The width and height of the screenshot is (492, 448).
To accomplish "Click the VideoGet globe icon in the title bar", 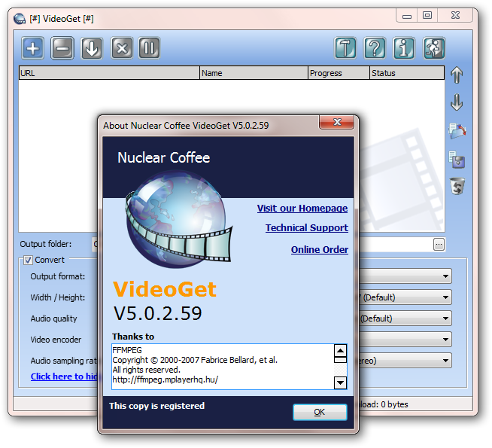I will (20, 19).
